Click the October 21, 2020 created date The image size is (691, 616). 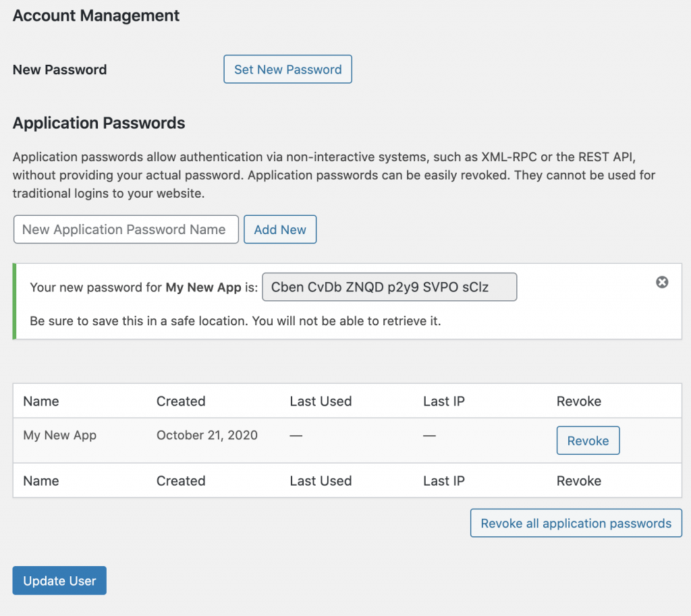click(x=207, y=435)
